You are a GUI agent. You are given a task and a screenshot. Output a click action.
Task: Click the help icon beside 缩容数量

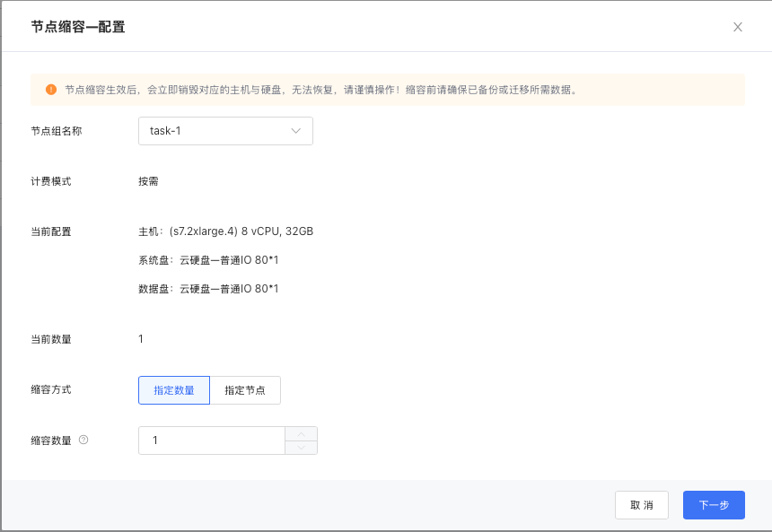[83, 440]
